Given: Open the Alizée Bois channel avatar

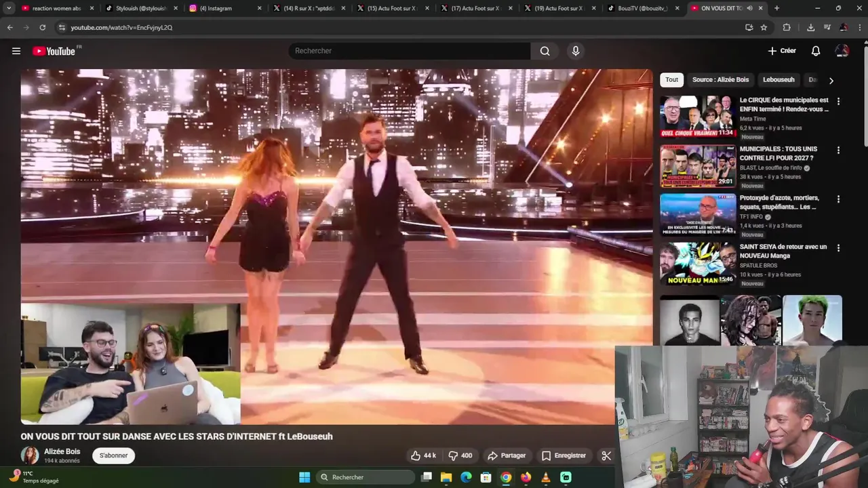Looking at the screenshot, I should pos(30,455).
